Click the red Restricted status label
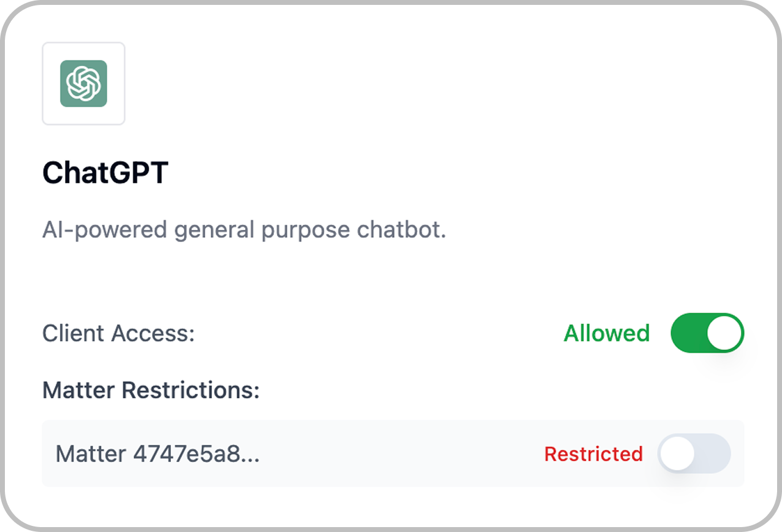Image resolution: width=782 pixels, height=532 pixels. [x=593, y=454]
